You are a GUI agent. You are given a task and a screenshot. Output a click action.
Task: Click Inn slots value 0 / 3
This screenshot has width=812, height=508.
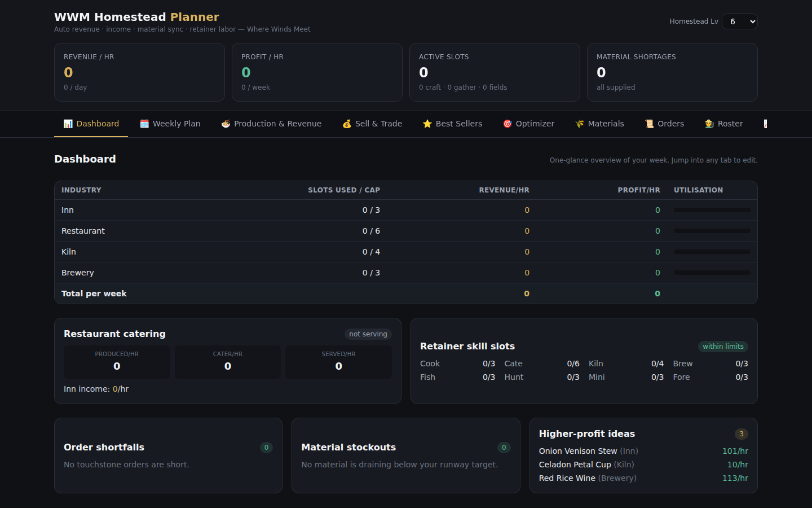pos(371,210)
